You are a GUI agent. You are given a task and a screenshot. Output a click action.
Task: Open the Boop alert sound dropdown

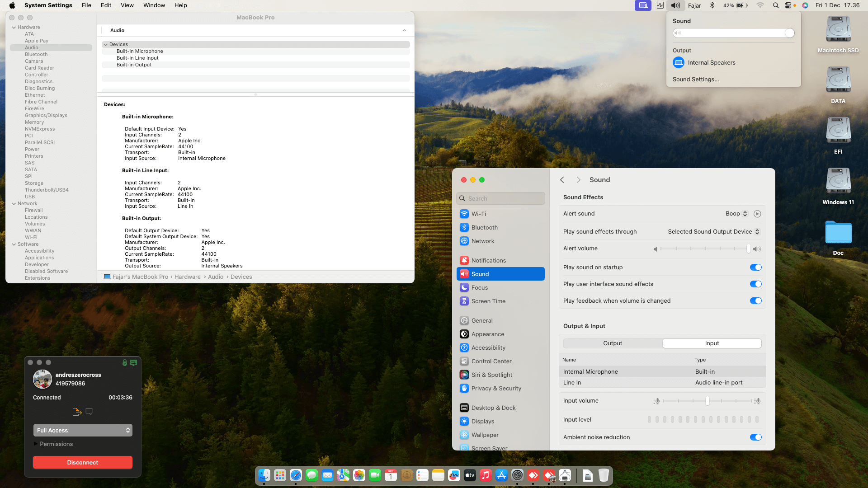tap(736, 214)
